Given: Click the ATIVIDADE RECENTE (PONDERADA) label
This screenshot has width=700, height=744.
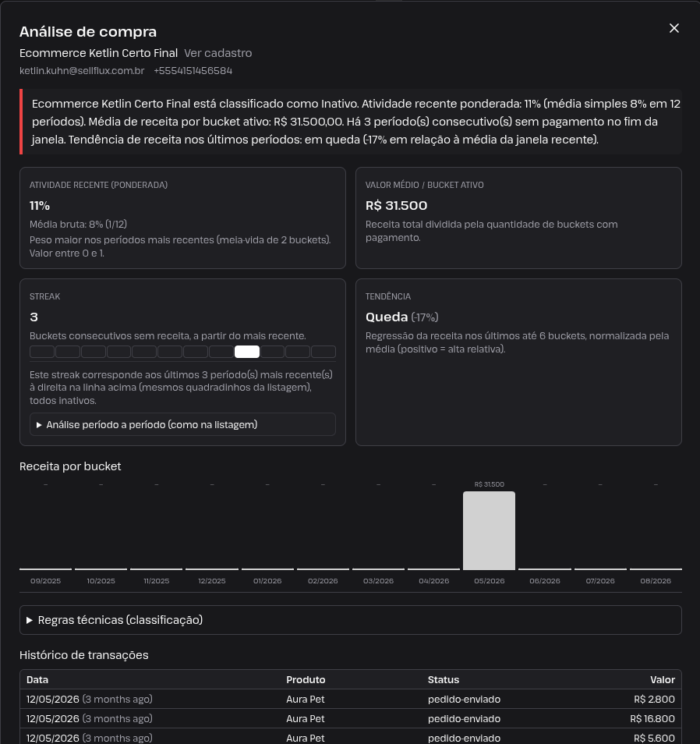Looking at the screenshot, I should coord(99,185).
